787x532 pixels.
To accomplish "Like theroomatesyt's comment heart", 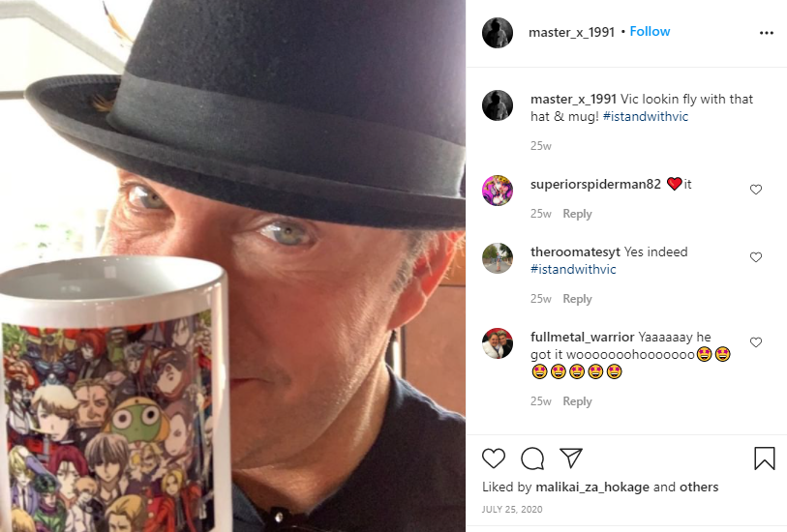I will click(756, 257).
